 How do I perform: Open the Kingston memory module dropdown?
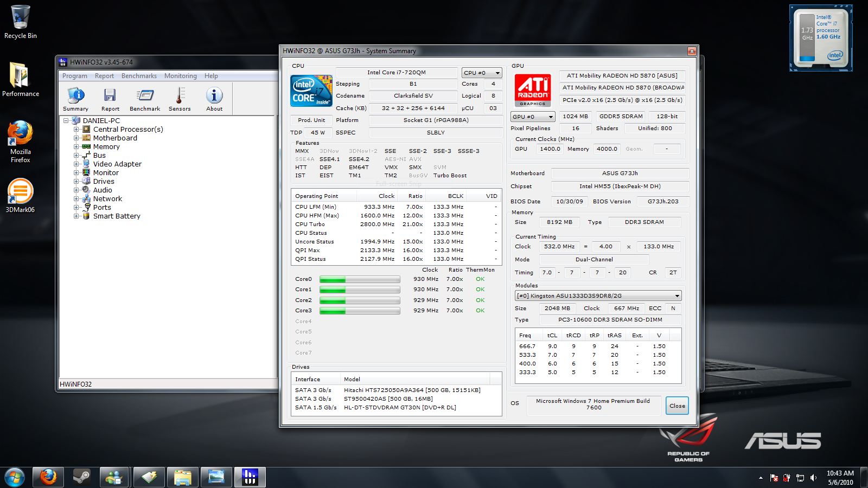point(598,296)
